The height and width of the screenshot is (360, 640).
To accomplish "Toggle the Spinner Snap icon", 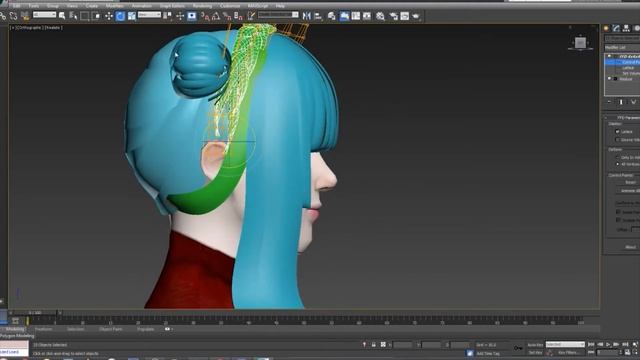I will point(238,16).
